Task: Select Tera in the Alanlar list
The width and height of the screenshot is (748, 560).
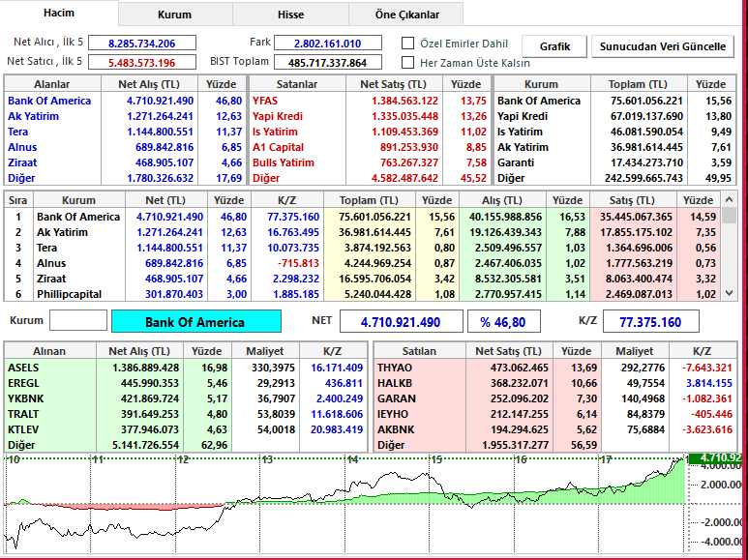Action: pyautogui.click(x=18, y=132)
